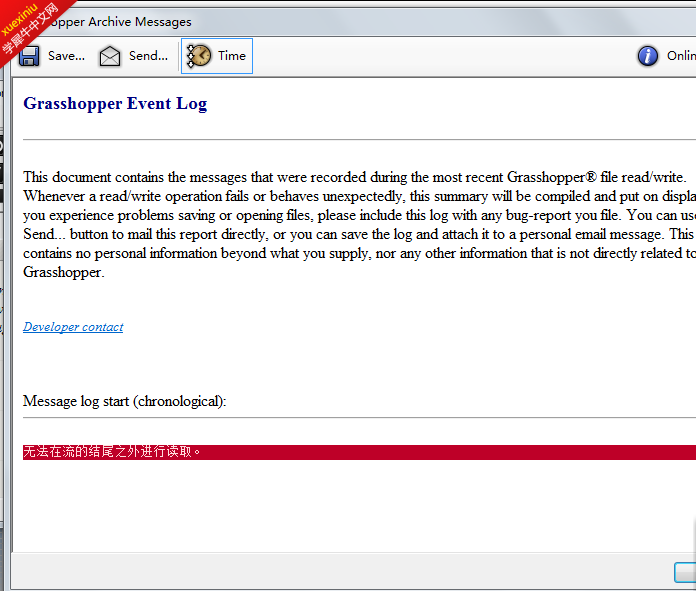Image resolution: width=696 pixels, height=591 pixels.
Task: Click the envelope Send icon
Action: coord(110,56)
